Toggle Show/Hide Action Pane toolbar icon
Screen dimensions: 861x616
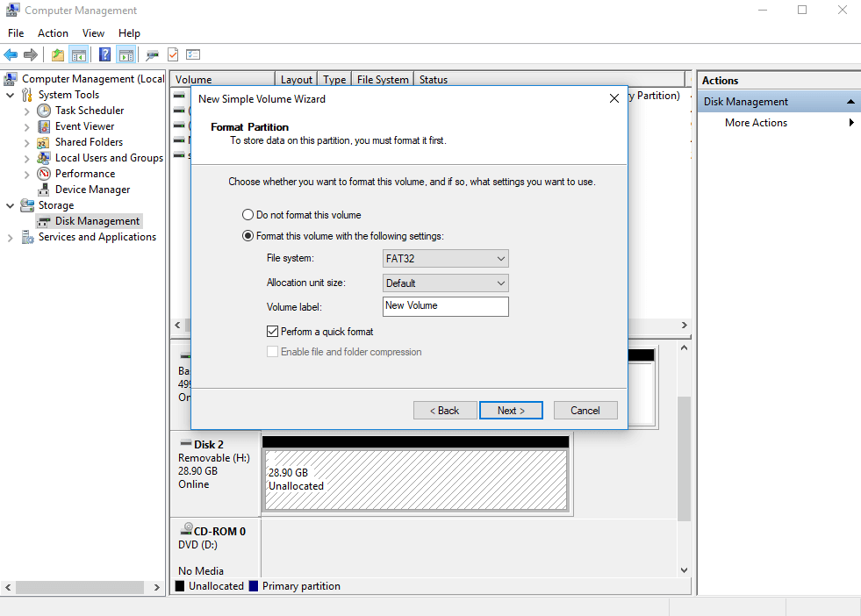(x=126, y=55)
